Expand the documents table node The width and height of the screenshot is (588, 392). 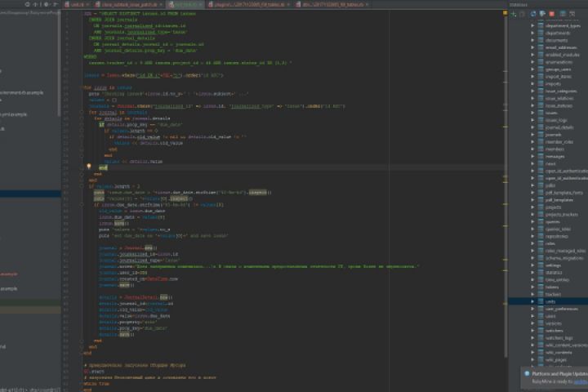coord(532,40)
